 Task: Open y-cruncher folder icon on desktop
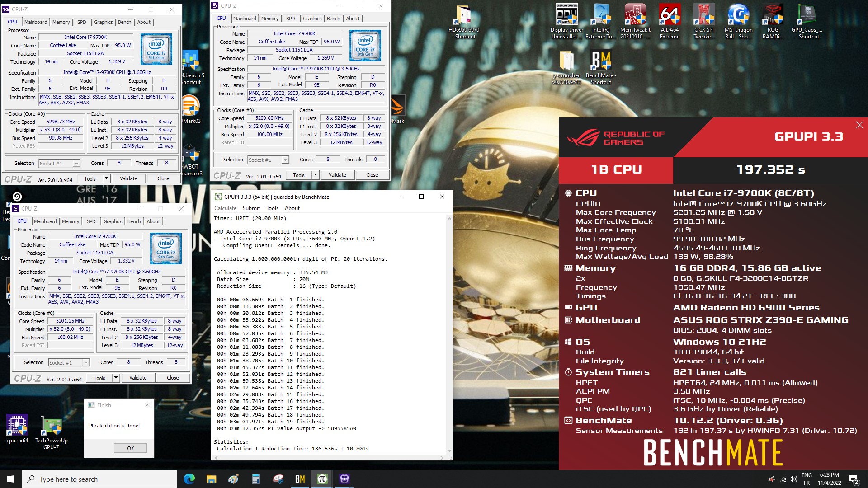(566, 67)
